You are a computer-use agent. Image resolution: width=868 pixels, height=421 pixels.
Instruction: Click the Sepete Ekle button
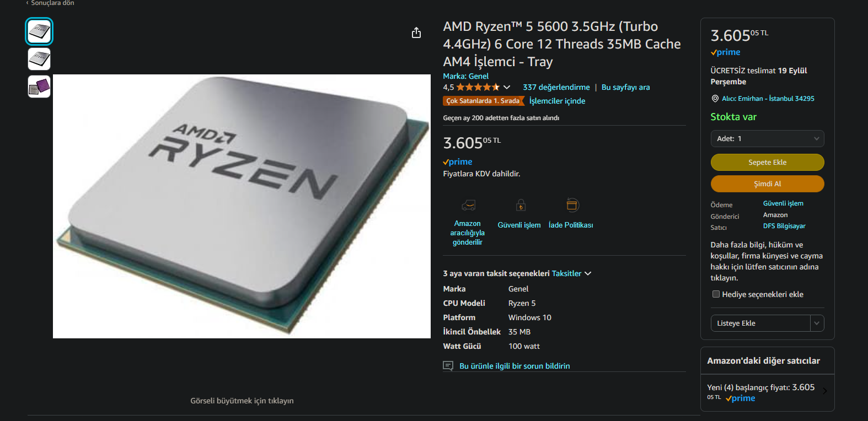[767, 163]
